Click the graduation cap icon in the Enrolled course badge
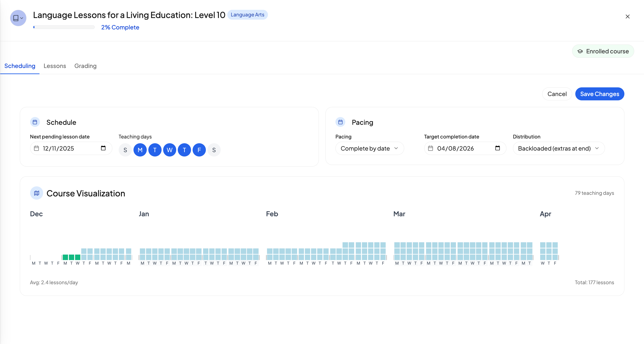644x344 pixels. [580, 52]
